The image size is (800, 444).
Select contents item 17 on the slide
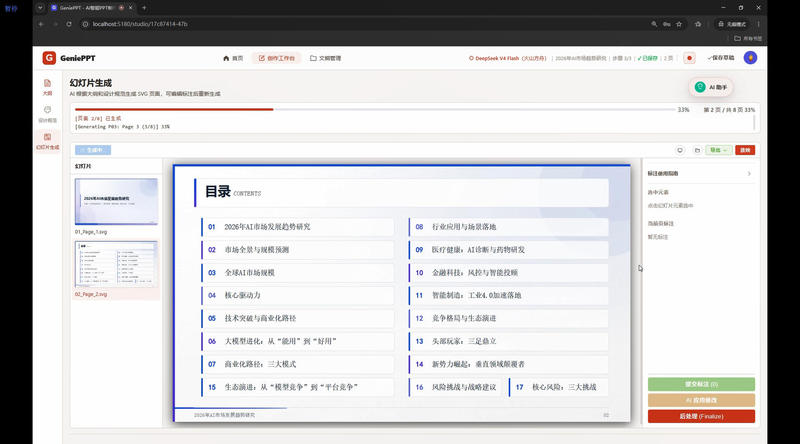tap(558, 387)
